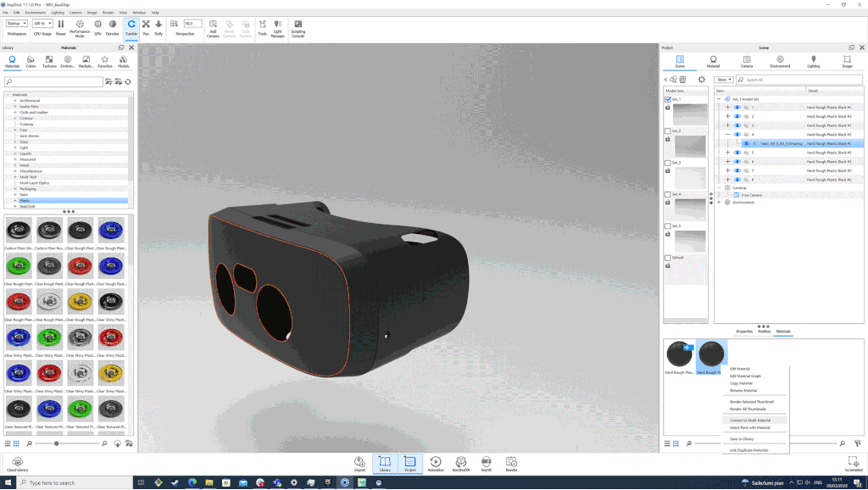Collapse item 4 in the scene tree
868x490 pixels.
coord(727,135)
